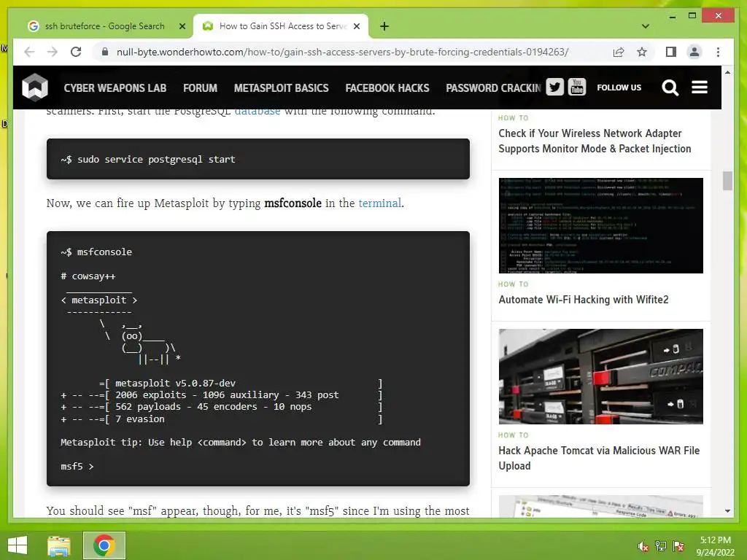Follow the 'terminal' link in the article
This screenshot has width=747, height=560.
[379, 203]
